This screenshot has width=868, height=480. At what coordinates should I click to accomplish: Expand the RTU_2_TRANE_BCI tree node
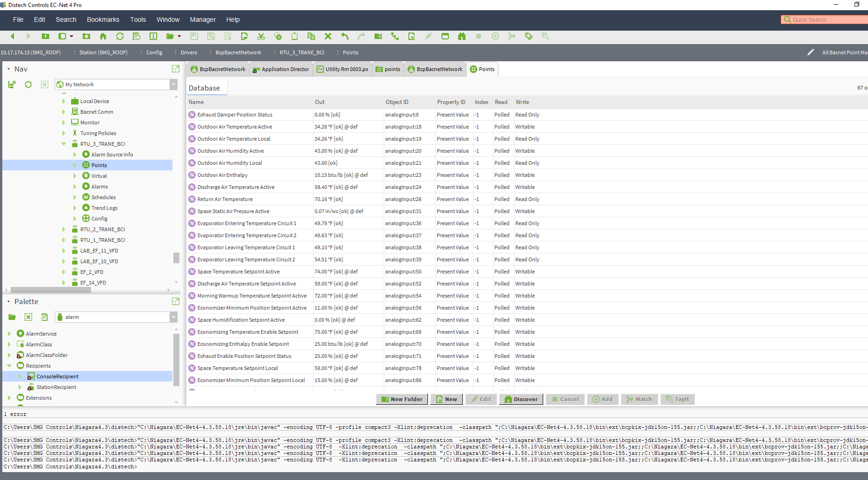click(64, 229)
